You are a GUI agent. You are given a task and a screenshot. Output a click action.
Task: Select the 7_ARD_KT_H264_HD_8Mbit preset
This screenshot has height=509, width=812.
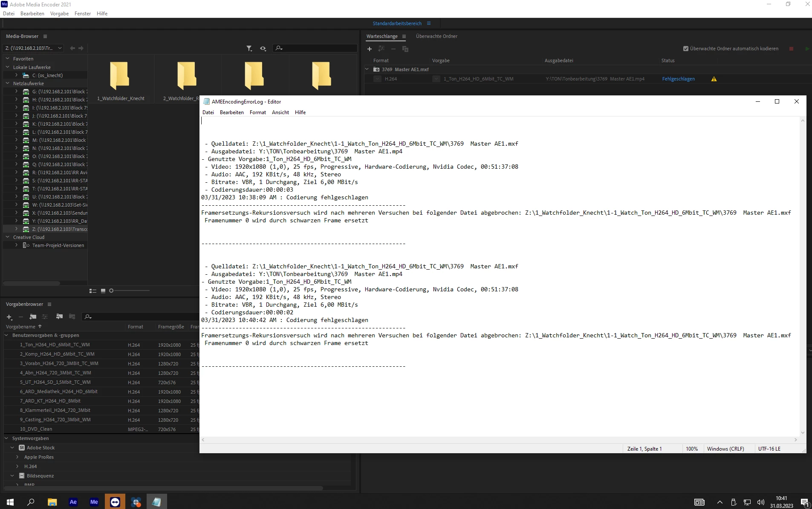point(50,401)
